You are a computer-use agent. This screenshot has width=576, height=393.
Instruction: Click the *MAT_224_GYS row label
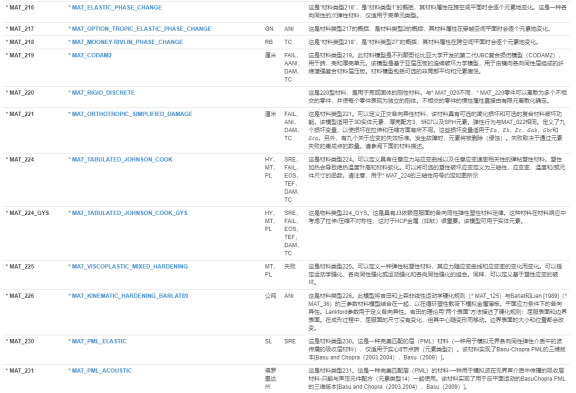click(27, 213)
